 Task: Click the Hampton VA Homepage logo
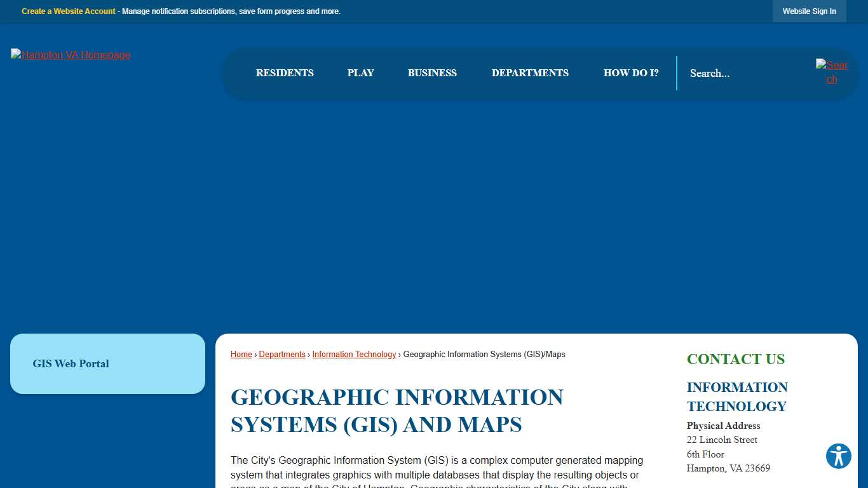pyautogui.click(x=70, y=55)
